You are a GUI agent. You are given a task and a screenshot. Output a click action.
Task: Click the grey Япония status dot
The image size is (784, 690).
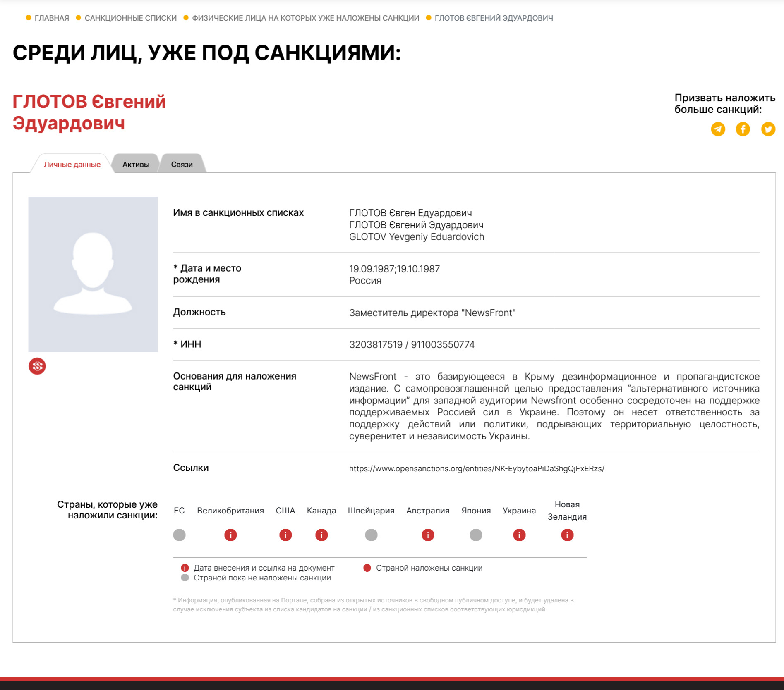tap(476, 535)
